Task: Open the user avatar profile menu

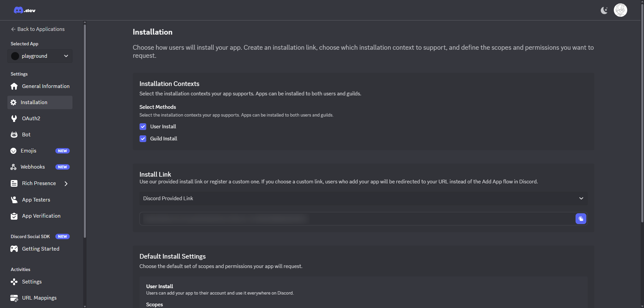Action: pyautogui.click(x=620, y=10)
